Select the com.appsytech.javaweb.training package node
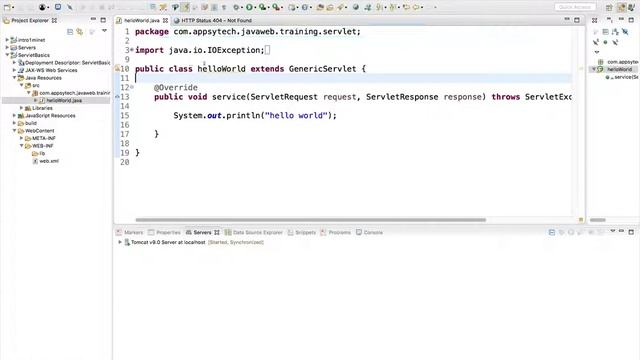This screenshot has height=360, width=640. point(75,93)
